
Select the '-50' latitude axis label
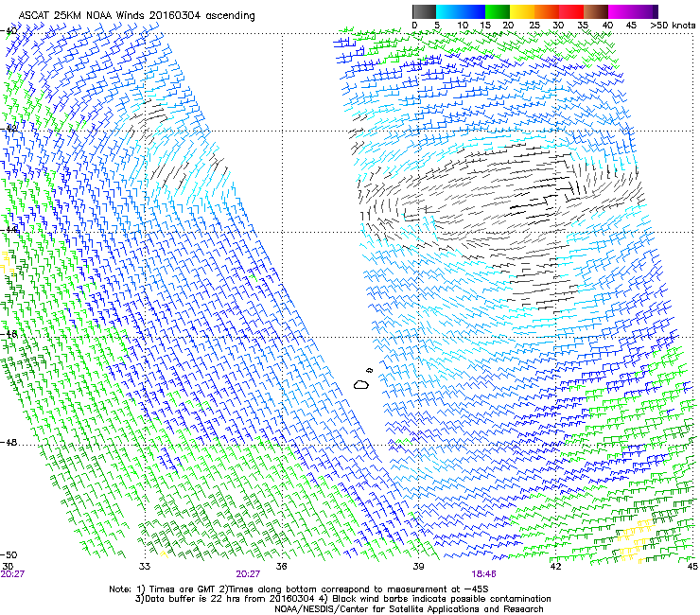click(x=9, y=554)
